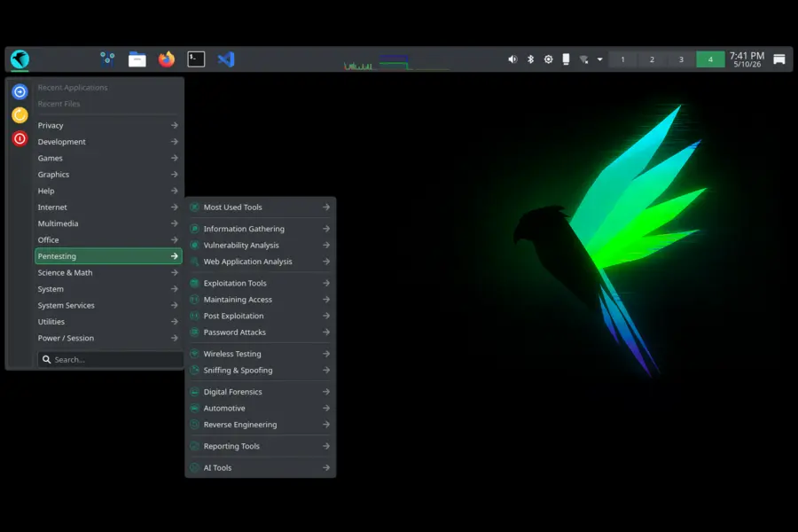Switch to workspace 2
Screen dimensions: 798x532
coord(652,59)
